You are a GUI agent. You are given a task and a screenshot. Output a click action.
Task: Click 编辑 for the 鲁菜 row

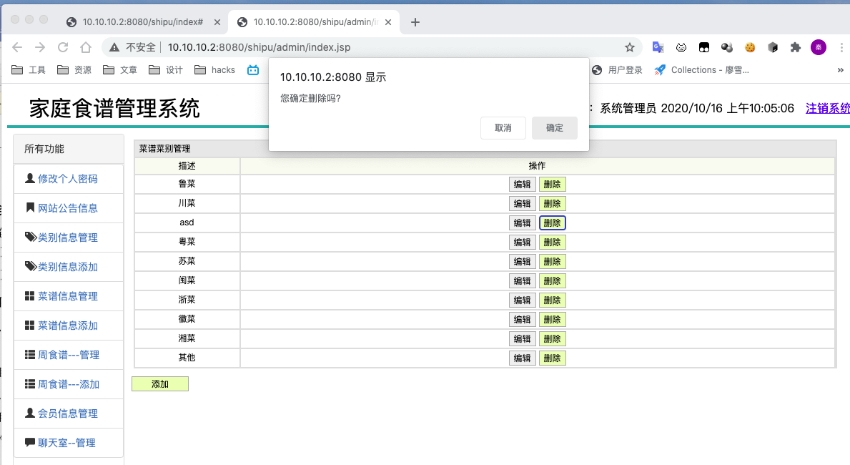click(522, 184)
